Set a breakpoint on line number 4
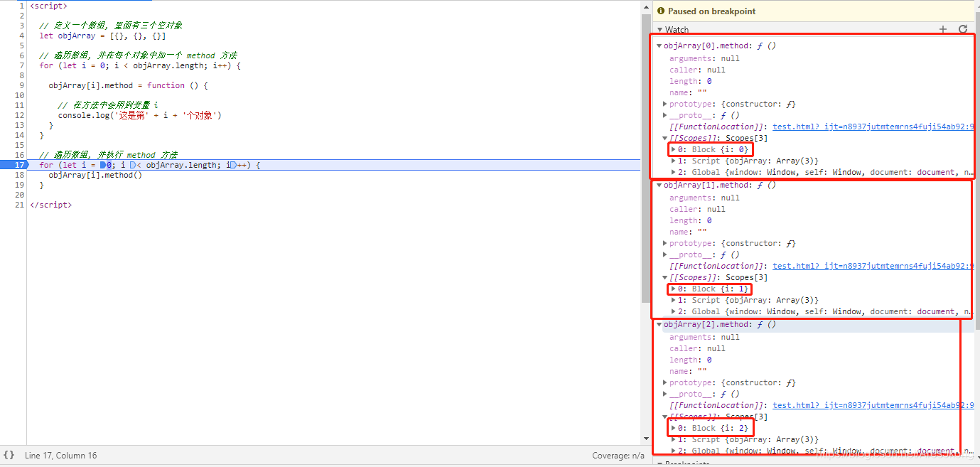The width and height of the screenshot is (980, 467). (x=21, y=36)
